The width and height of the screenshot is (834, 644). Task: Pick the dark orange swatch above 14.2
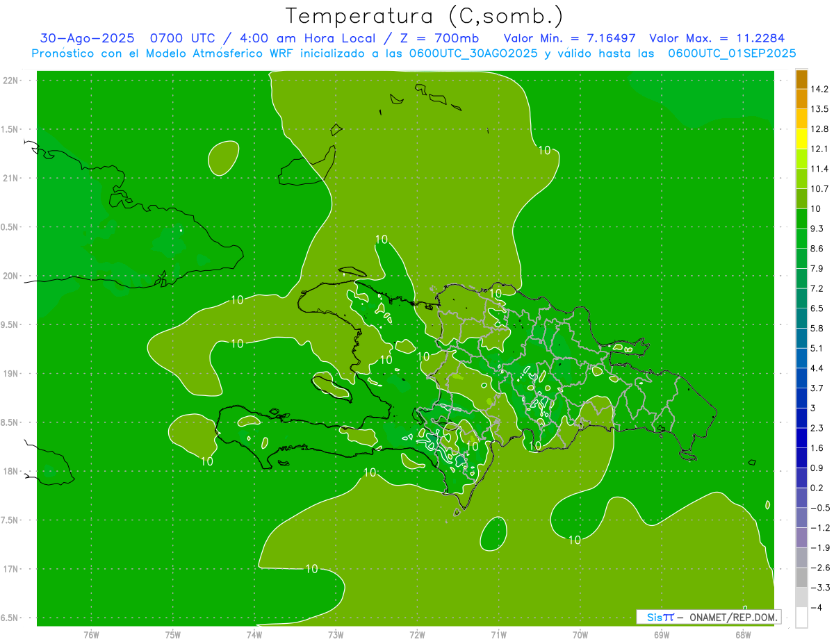point(801,79)
